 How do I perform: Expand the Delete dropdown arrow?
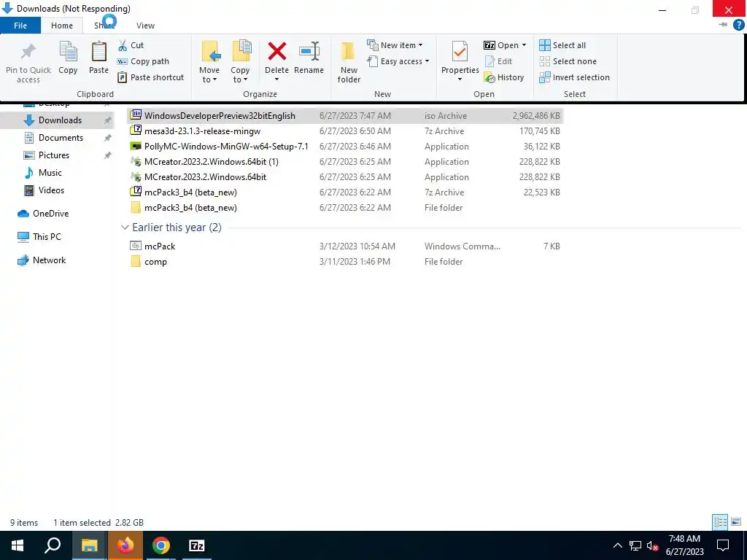[276, 79]
